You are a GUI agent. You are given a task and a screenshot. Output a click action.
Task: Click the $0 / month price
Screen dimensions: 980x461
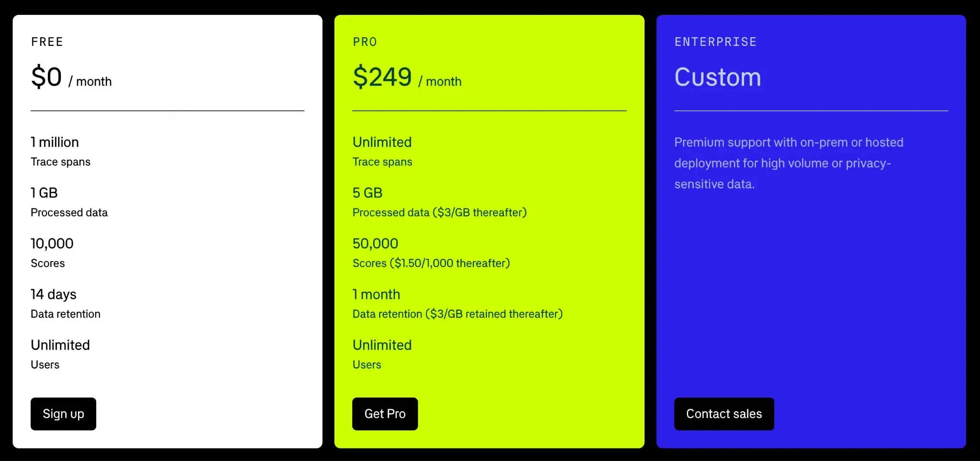pyautogui.click(x=71, y=78)
